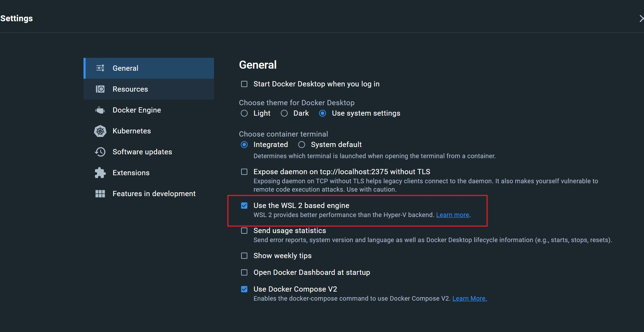
Task: Click the 'General' page heading
Action: tap(258, 65)
